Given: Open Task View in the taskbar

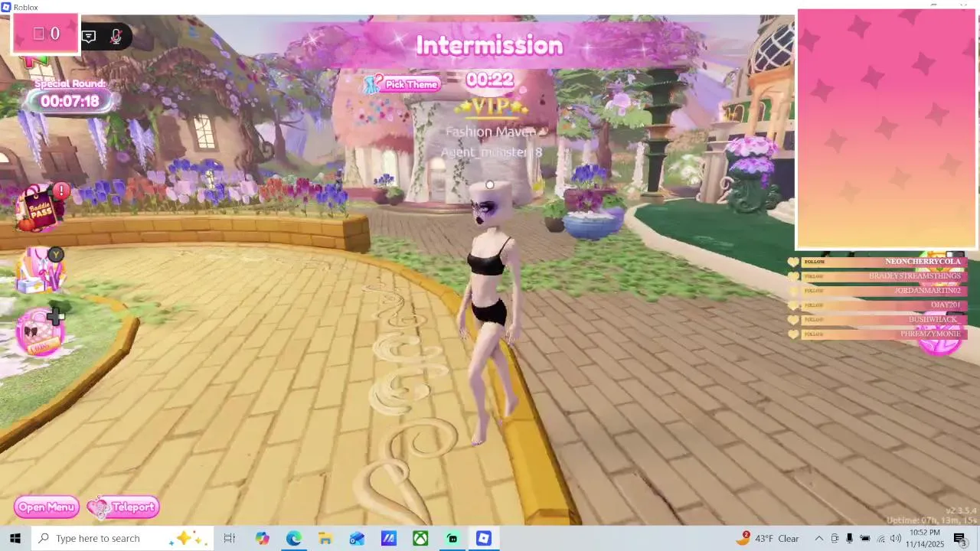Looking at the screenshot, I should [x=229, y=539].
